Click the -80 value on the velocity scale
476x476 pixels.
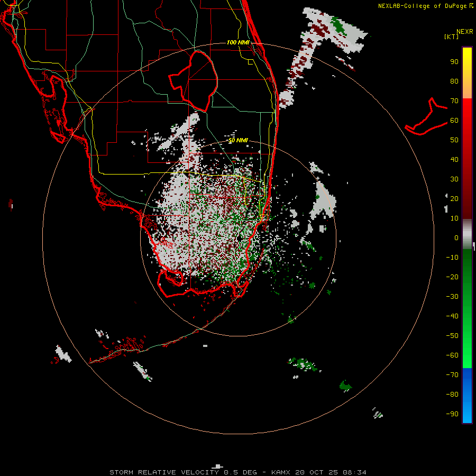pos(452,395)
